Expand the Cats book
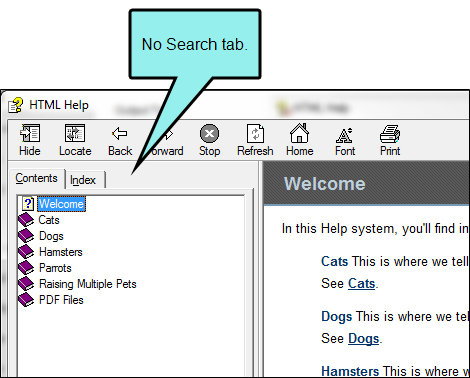The width and height of the screenshot is (470, 378). pos(49,220)
